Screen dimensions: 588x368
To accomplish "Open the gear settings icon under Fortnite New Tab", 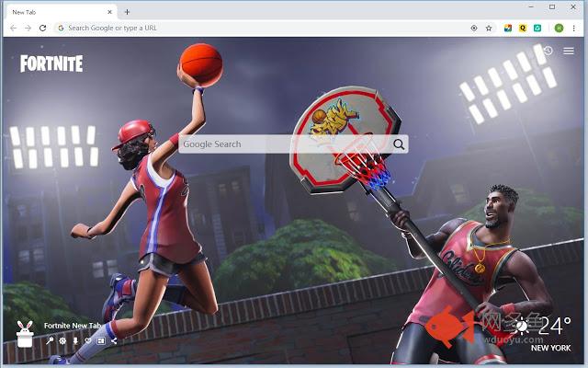I will click(62, 340).
